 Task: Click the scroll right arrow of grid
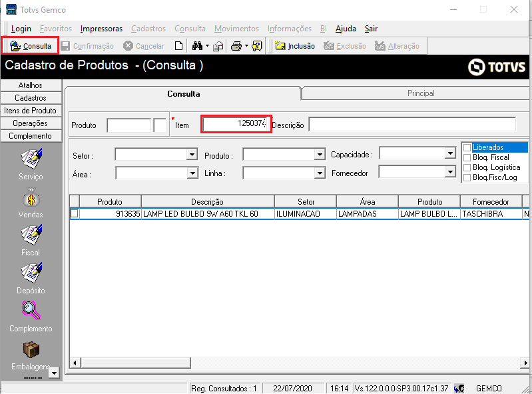click(525, 363)
